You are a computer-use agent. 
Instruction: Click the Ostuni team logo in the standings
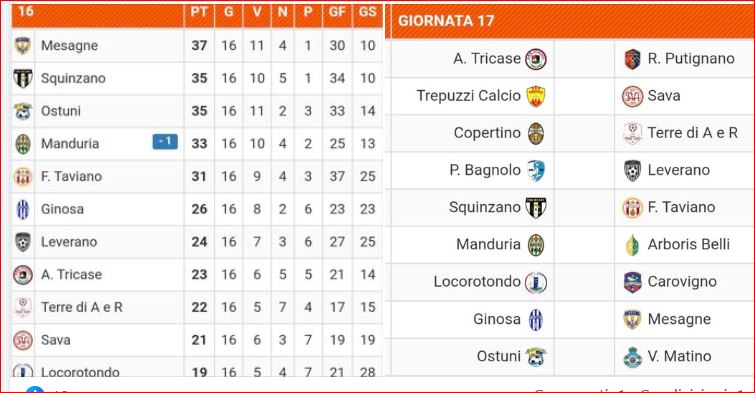[23, 111]
